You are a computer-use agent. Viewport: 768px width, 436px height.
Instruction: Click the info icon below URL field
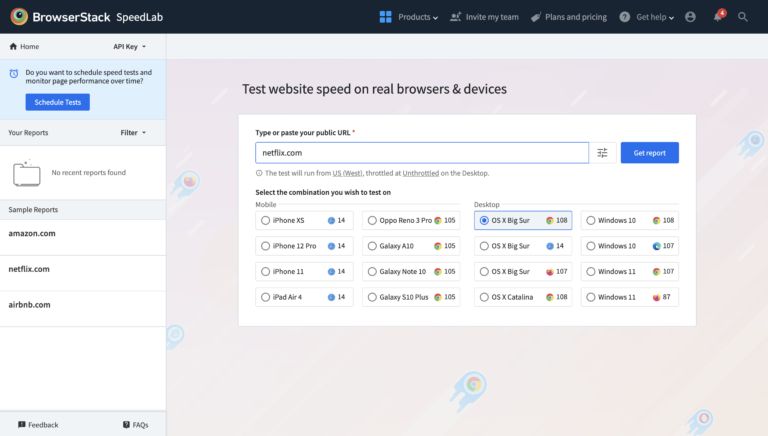pos(259,173)
